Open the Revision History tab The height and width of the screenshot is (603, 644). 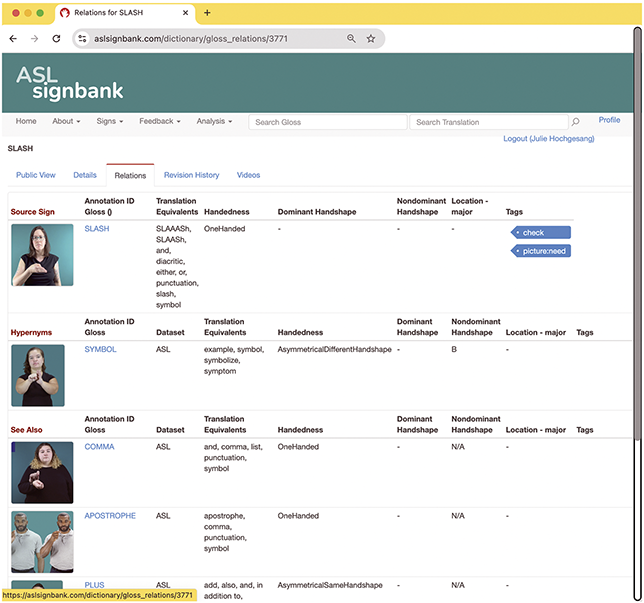[x=191, y=175]
